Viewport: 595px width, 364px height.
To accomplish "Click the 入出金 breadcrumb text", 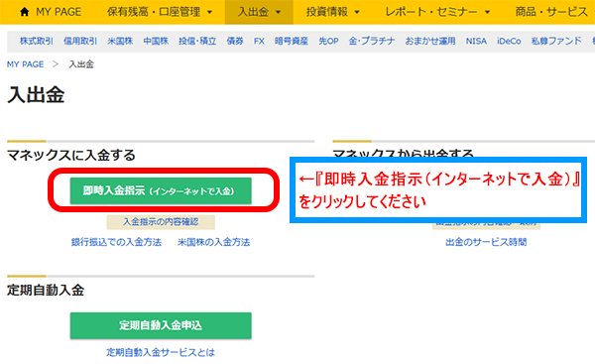I will pos(81,64).
